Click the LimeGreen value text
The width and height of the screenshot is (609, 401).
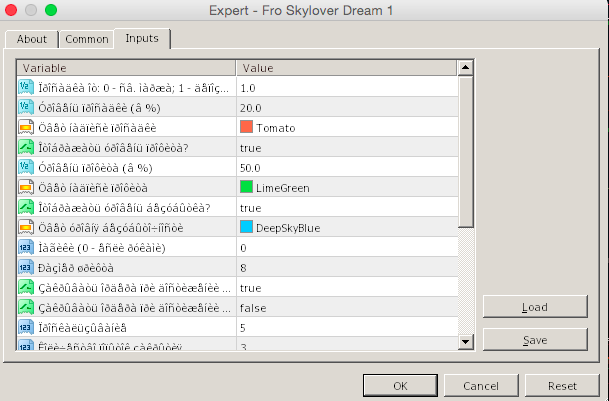tap(283, 188)
